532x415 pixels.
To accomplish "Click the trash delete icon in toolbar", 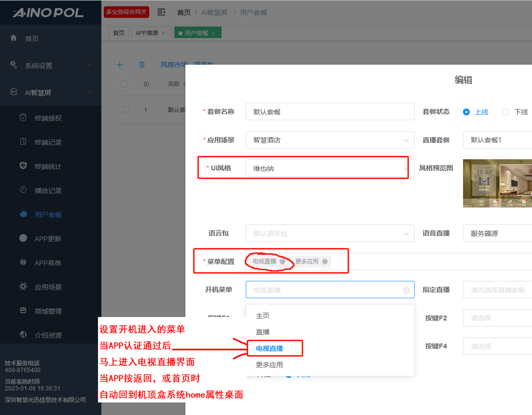I will point(142,65).
